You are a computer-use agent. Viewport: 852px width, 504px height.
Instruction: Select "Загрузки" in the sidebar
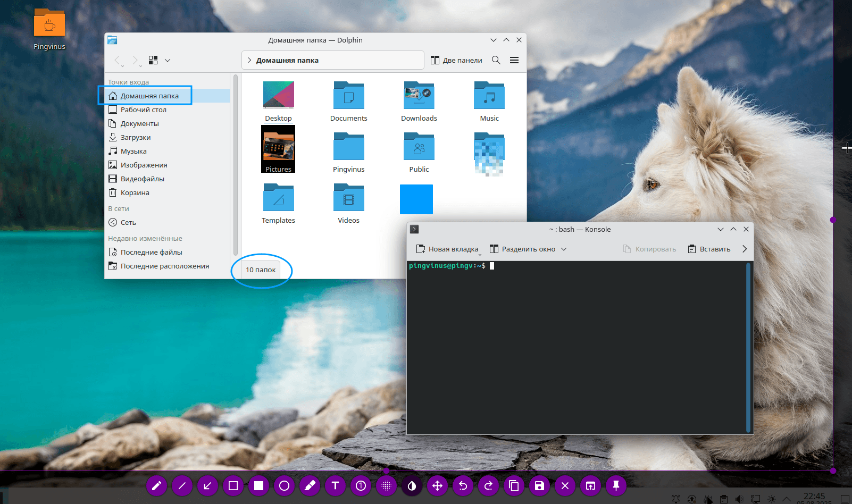pos(136,137)
